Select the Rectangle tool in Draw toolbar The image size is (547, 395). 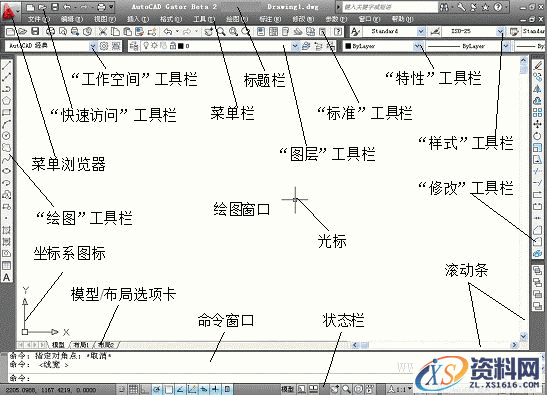coord(7,112)
